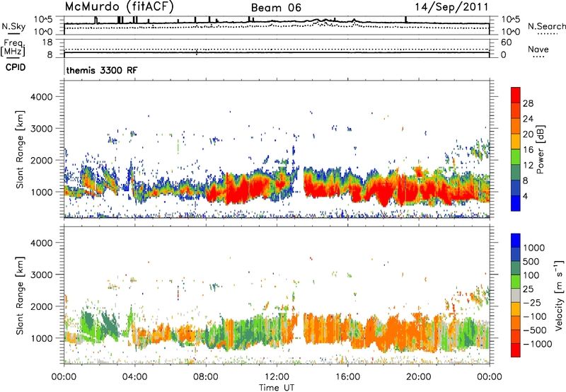Viewport: 566px width, 392px height.
Task: Click the date '14/Sep/2011'
Action: [451, 7]
